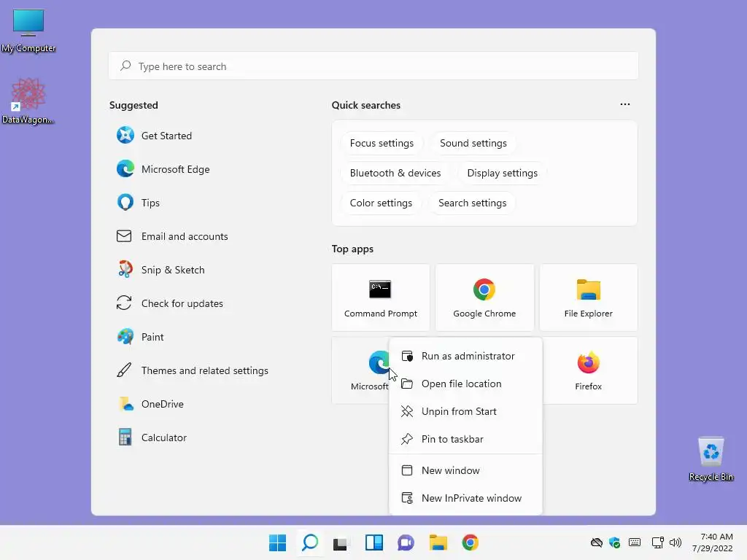
Task: Select Open file location
Action: (465, 384)
